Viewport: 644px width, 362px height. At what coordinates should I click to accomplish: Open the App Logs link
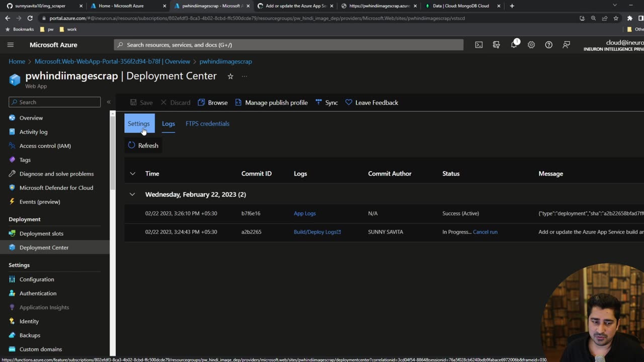[x=305, y=213]
